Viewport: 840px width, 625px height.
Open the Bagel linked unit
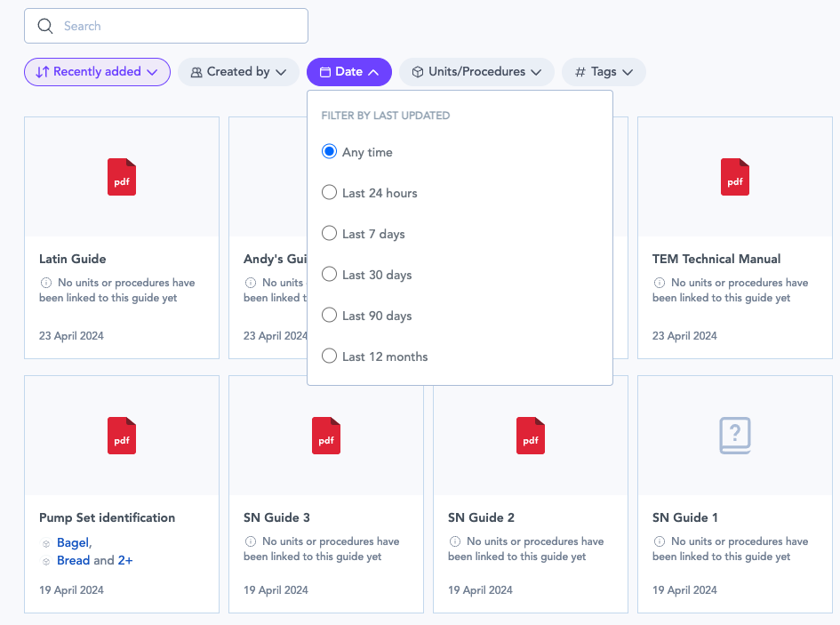point(72,542)
